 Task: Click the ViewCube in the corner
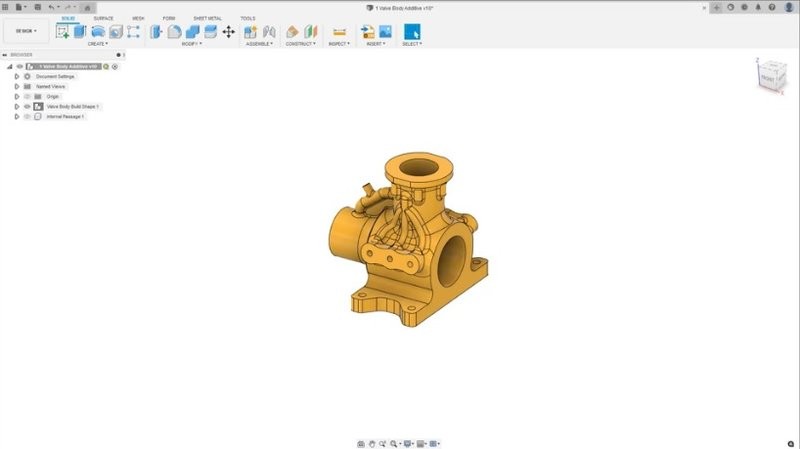pos(766,76)
